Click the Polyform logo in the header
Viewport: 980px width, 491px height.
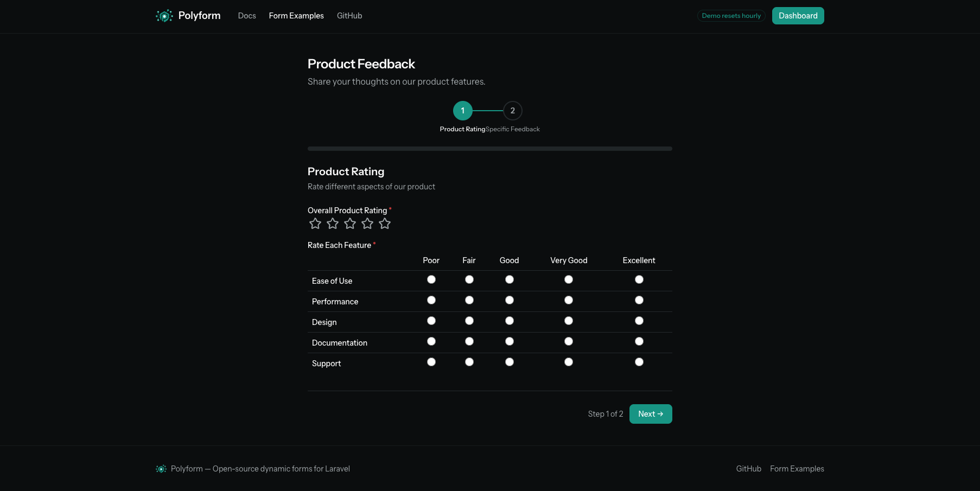pos(188,16)
